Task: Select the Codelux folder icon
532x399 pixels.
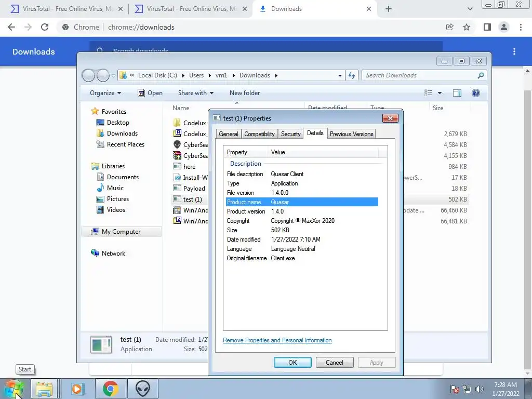Action: 177,123
